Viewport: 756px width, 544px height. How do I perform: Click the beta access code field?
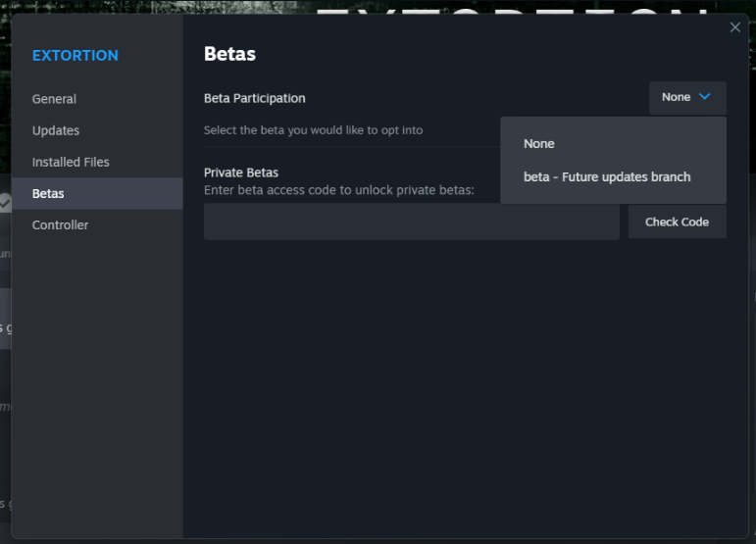(x=411, y=222)
